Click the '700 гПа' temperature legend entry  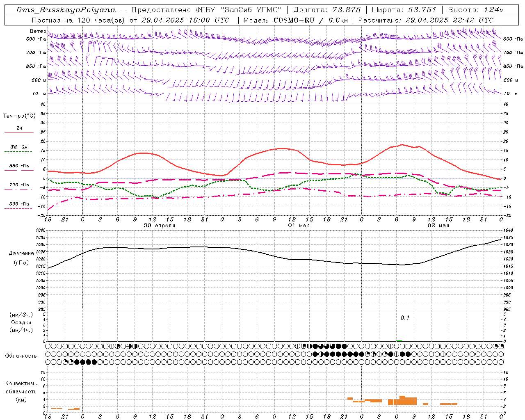click(19, 185)
